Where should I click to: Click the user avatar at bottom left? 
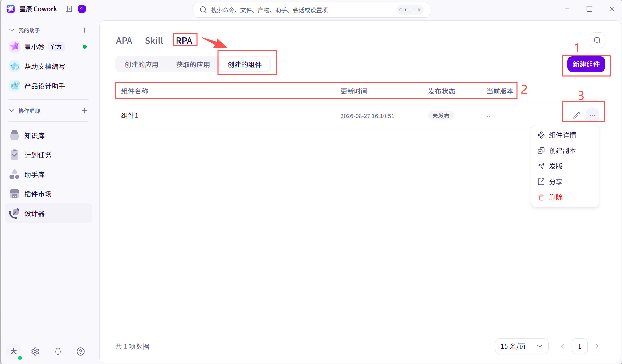coord(14,351)
